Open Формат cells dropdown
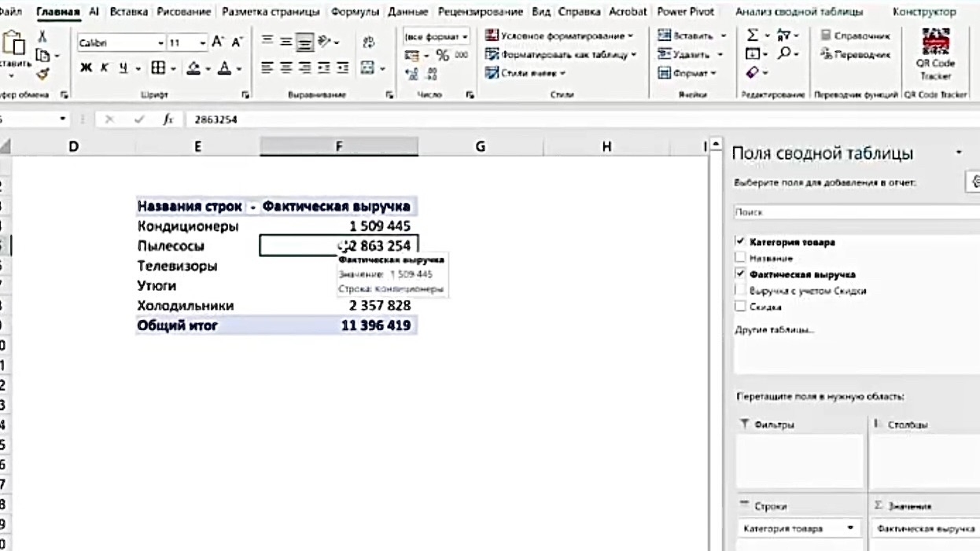This screenshot has height=551, width=980. pos(687,72)
